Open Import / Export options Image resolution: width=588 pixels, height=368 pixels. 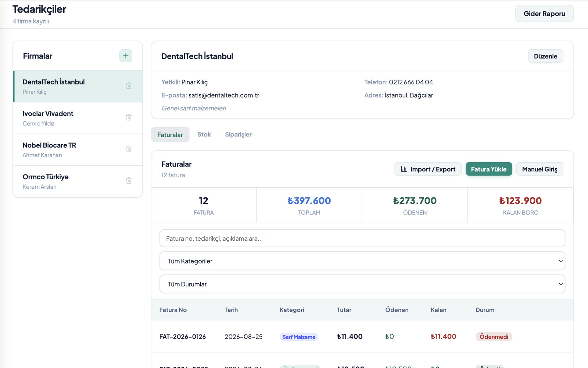pos(428,169)
